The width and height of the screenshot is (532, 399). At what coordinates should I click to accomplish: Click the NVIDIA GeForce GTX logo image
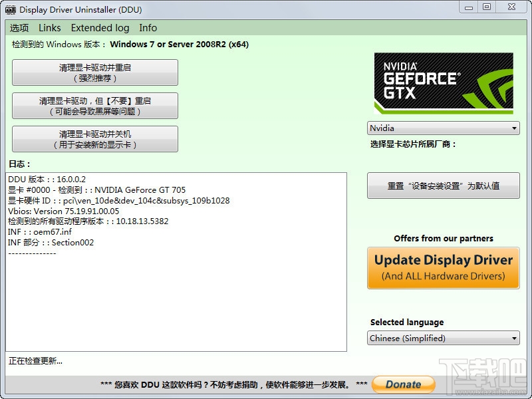[x=444, y=83]
